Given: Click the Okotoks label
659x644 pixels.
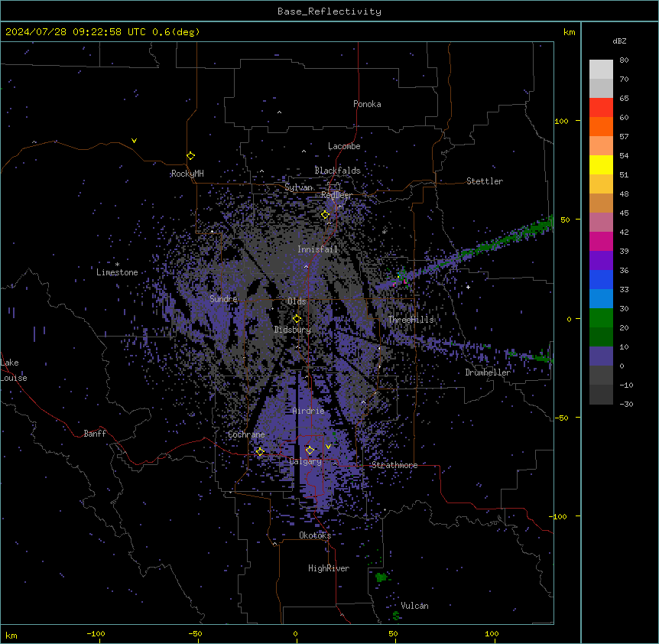Looking at the screenshot, I should click(x=315, y=535).
